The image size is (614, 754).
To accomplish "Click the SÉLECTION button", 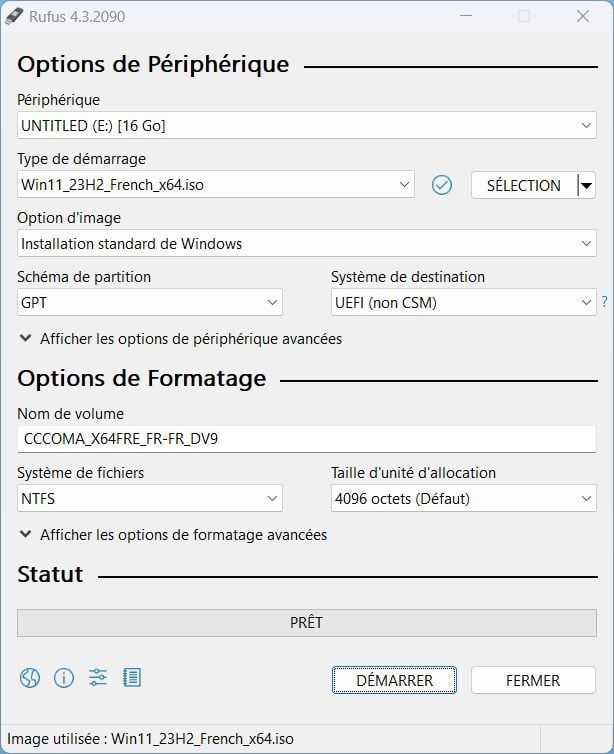I will [523, 185].
